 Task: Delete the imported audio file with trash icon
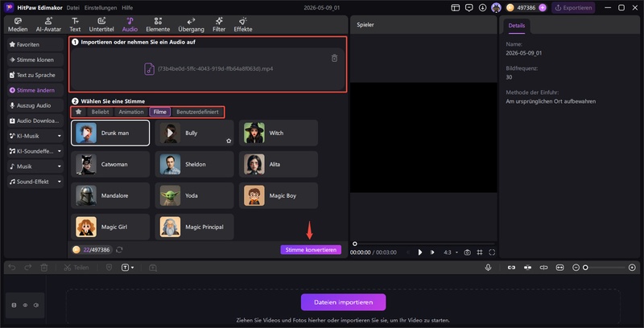click(x=334, y=58)
